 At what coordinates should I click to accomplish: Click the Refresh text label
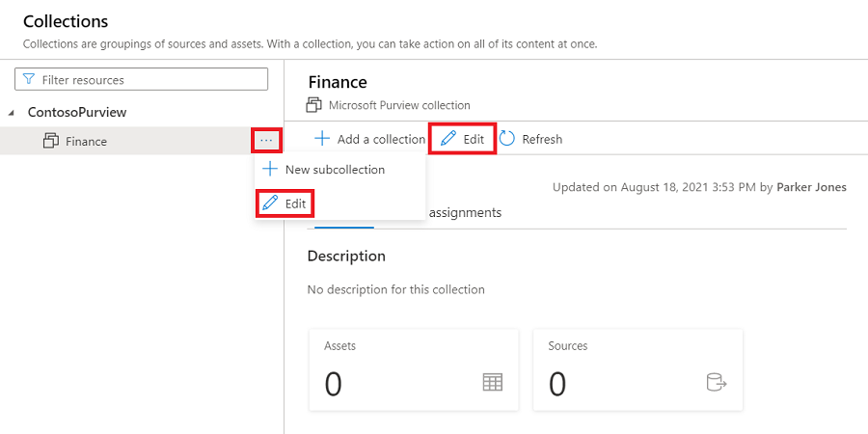(542, 139)
